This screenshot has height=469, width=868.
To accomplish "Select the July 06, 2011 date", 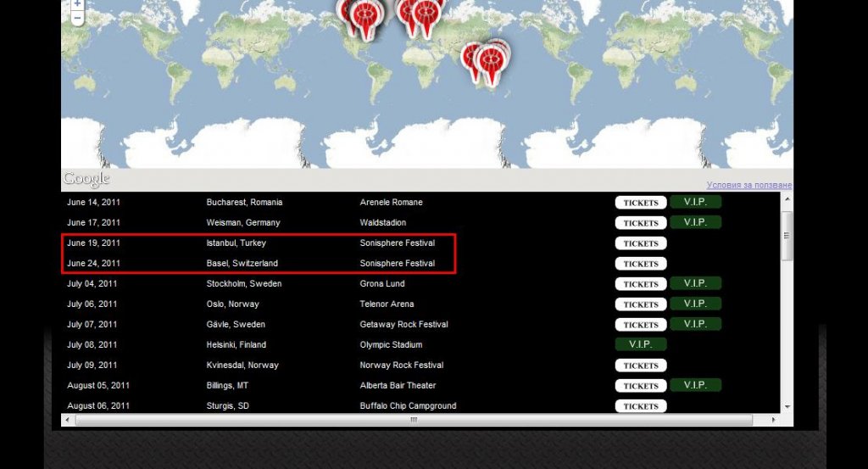I will [92, 304].
